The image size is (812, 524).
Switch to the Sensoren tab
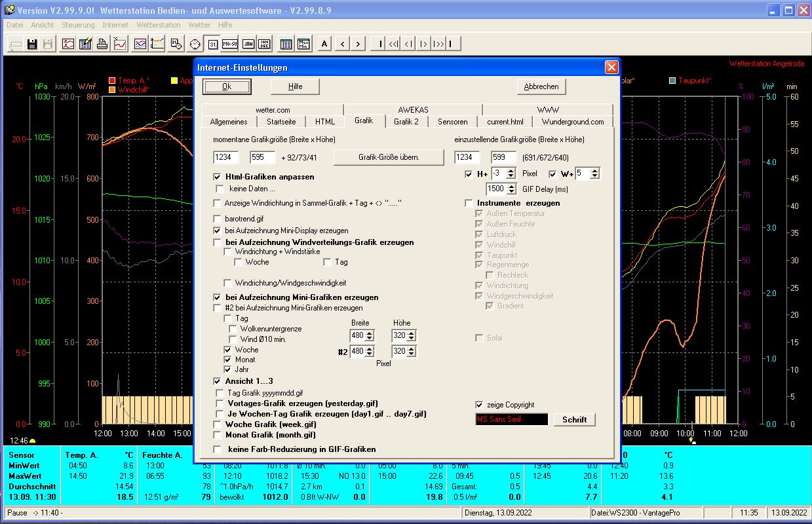point(452,122)
